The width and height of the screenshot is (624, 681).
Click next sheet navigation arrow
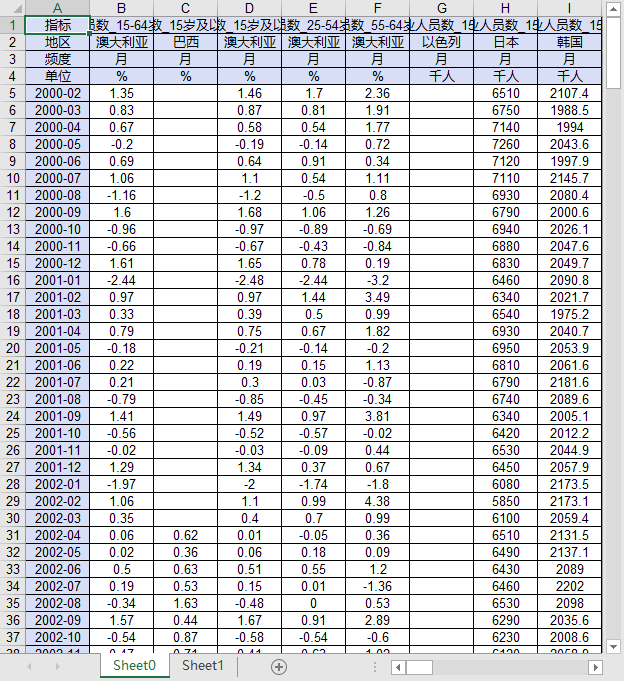57,667
